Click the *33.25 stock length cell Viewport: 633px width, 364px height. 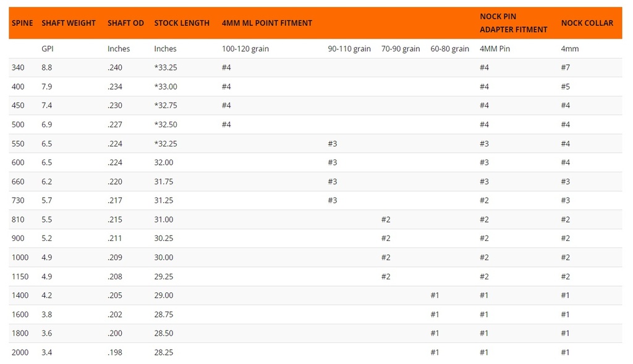166,67
